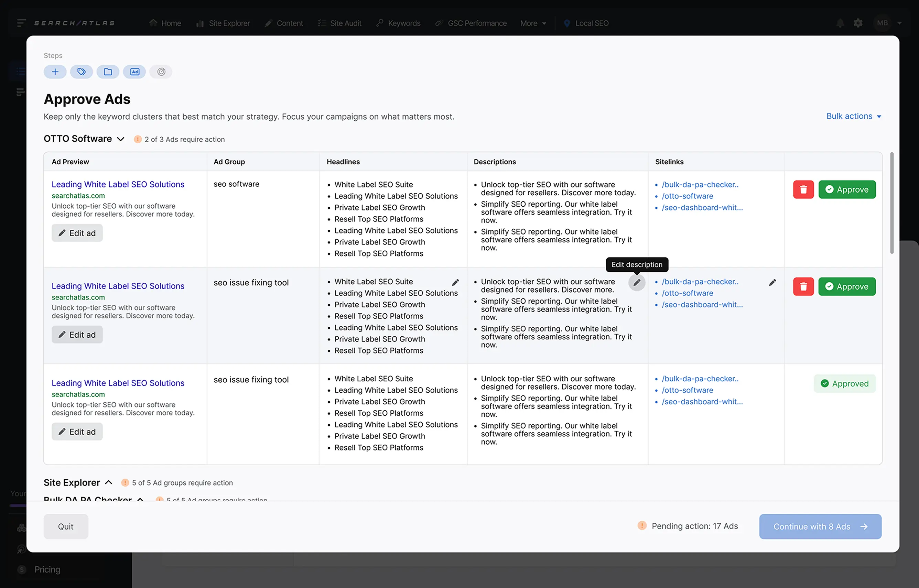
Task: Approve the seo software ad
Action: [x=846, y=189]
